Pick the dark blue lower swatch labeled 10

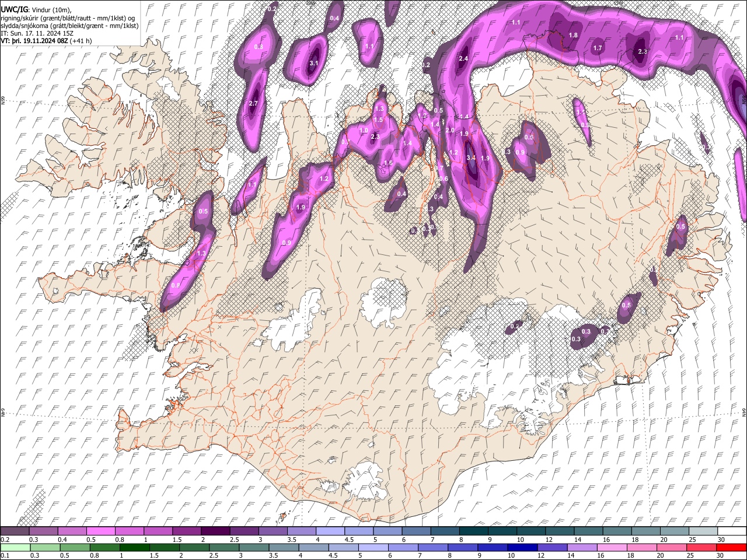(x=522, y=547)
